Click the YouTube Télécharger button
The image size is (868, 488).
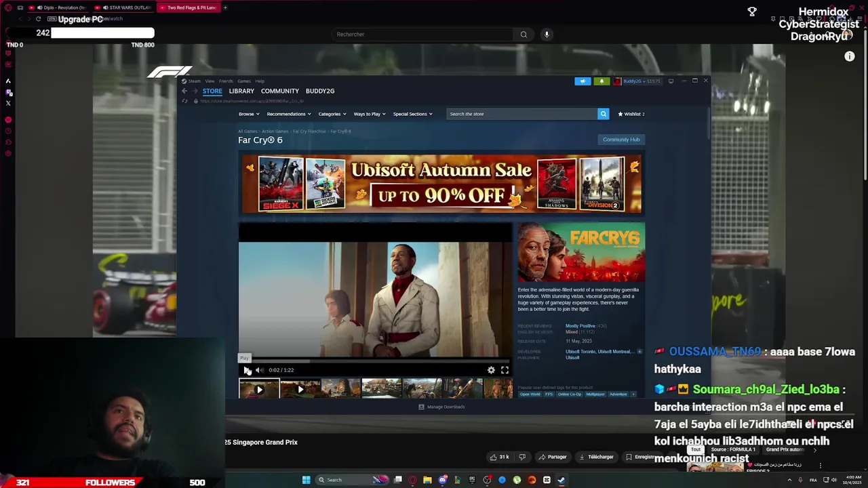596,457
